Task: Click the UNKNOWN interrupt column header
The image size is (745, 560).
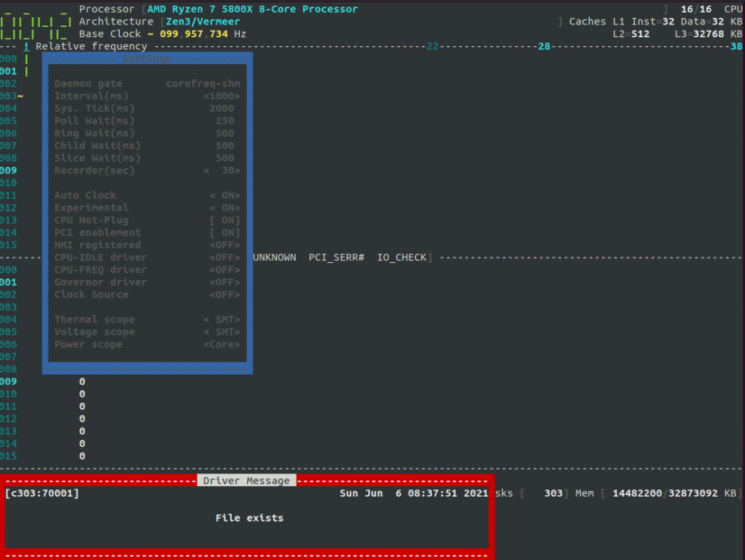Action: tap(274, 257)
